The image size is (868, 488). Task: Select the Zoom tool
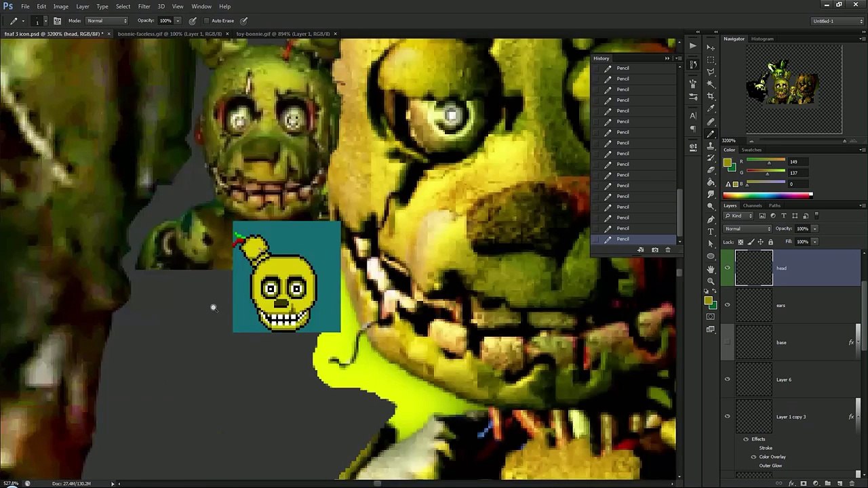click(x=711, y=281)
